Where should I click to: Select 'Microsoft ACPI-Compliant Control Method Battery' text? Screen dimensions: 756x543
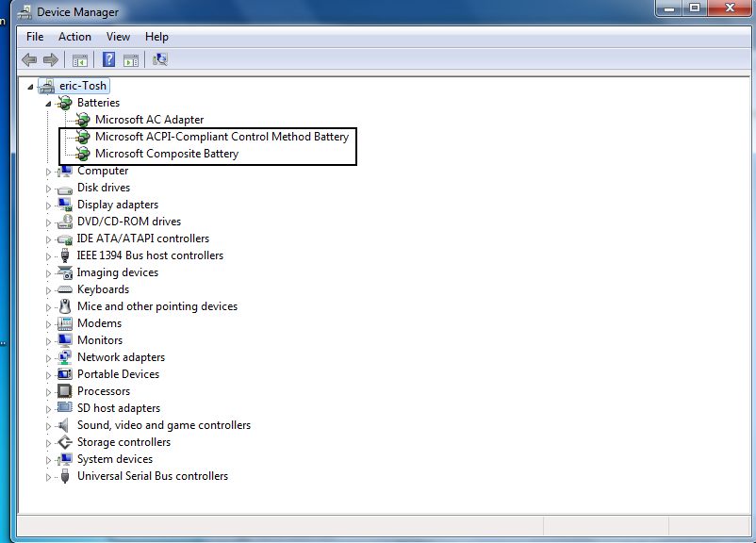[x=222, y=137]
